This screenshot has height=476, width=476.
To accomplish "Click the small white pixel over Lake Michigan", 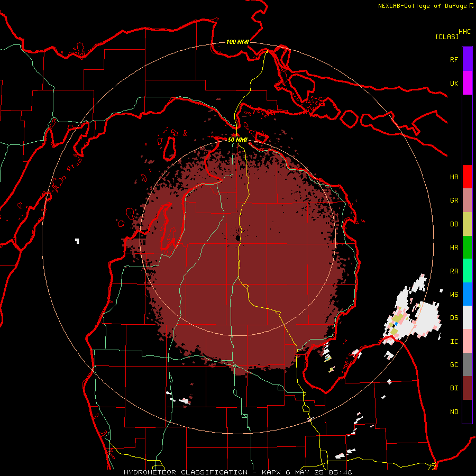I will 77,241.
